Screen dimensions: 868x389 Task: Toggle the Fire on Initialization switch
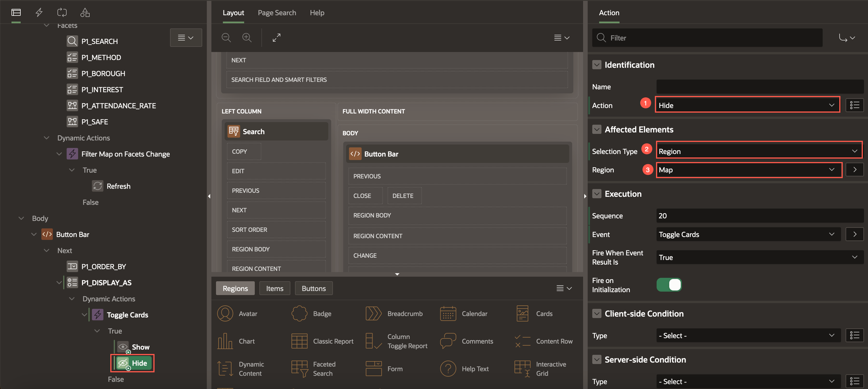click(x=669, y=285)
